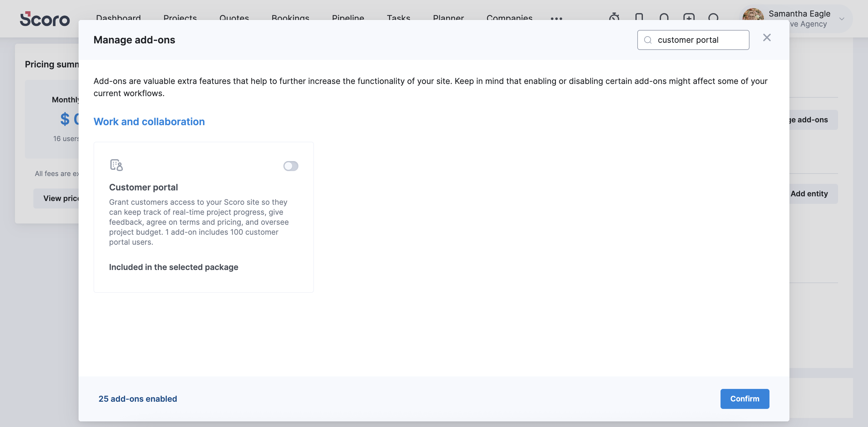Switch to the Bookings section

pyautogui.click(x=291, y=17)
